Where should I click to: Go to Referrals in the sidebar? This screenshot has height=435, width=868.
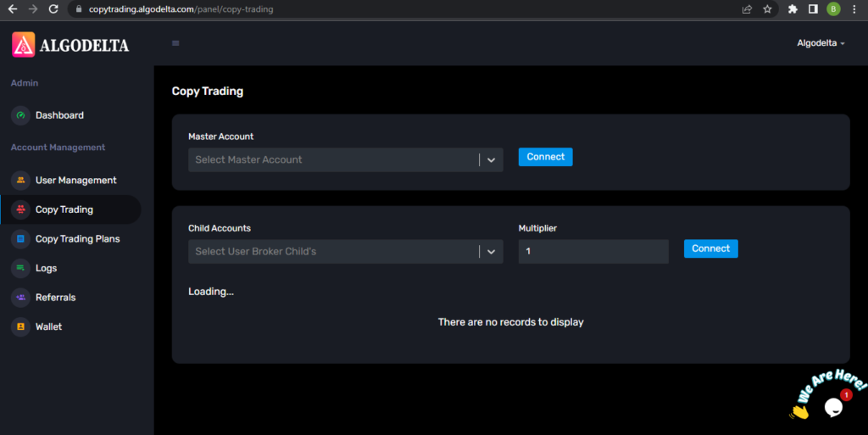55,298
